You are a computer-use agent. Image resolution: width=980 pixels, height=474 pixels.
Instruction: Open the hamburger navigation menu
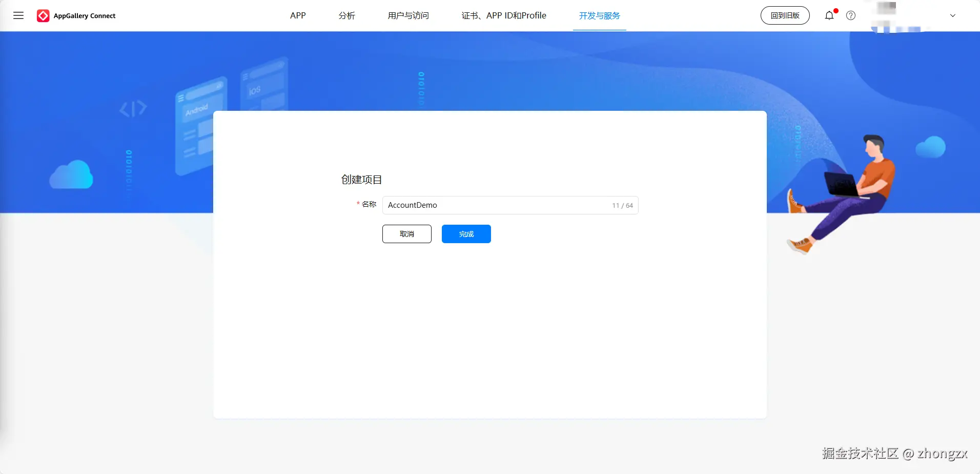[18, 15]
